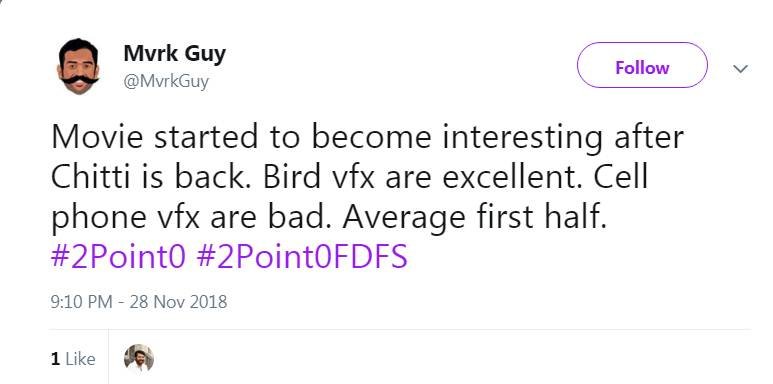Show tweet options using the down arrow

740,69
